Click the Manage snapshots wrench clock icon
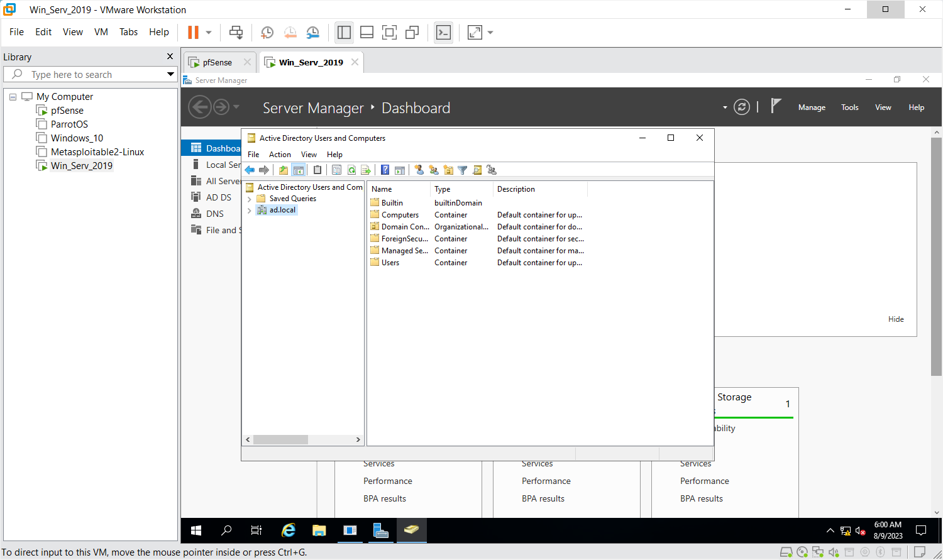The height and width of the screenshot is (560, 943). click(312, 32)
